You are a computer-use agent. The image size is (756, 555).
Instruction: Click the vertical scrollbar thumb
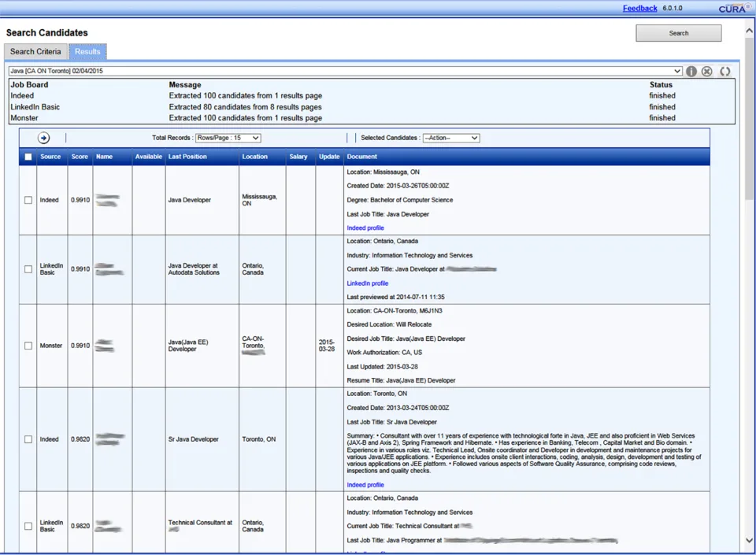(749, 118)
